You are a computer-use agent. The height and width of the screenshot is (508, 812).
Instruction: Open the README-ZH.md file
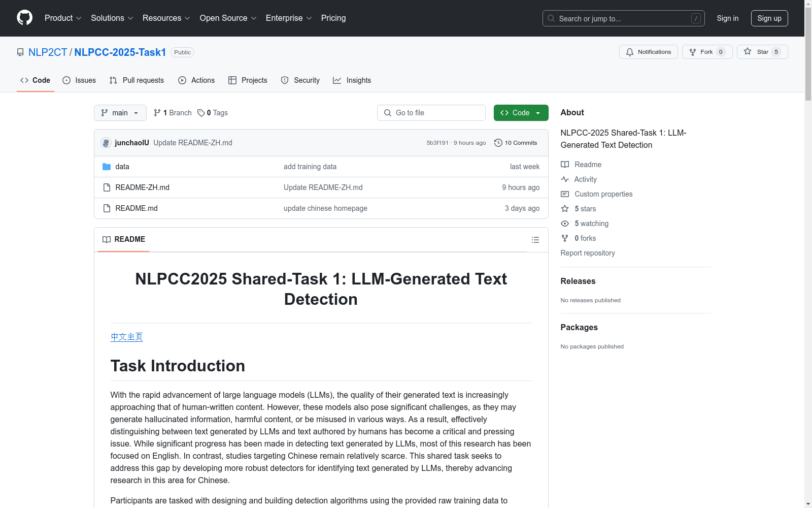click(x=142, y=187)
